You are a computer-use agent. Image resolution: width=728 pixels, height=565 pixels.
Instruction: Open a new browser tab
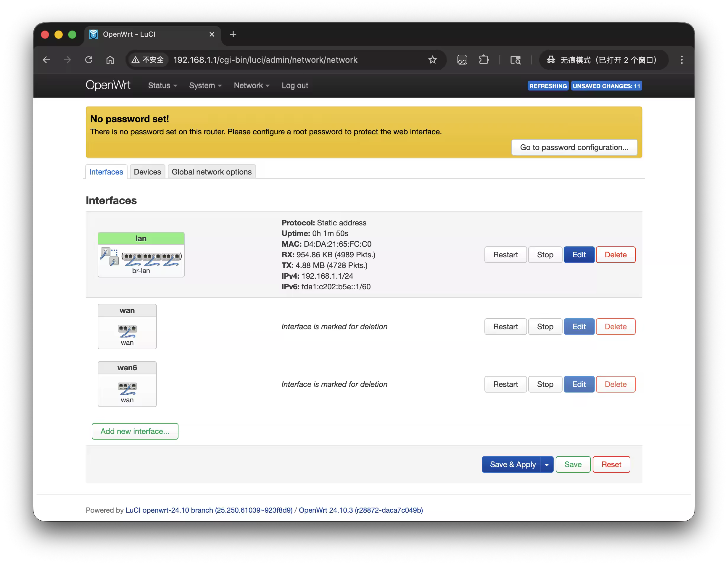[x=233, y=34]
